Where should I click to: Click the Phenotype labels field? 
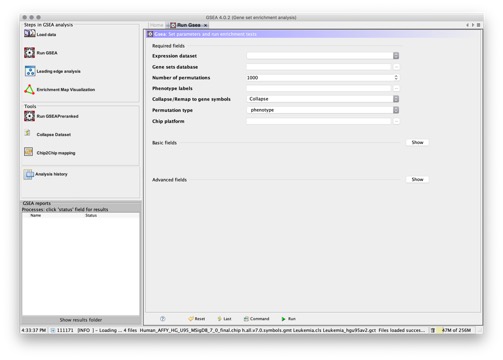tap(319, 88)
